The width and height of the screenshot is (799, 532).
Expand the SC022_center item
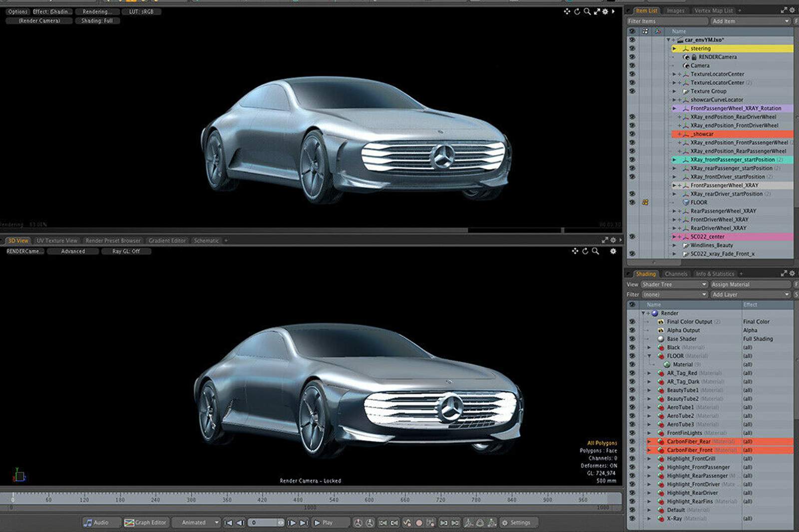click(674, 237)
